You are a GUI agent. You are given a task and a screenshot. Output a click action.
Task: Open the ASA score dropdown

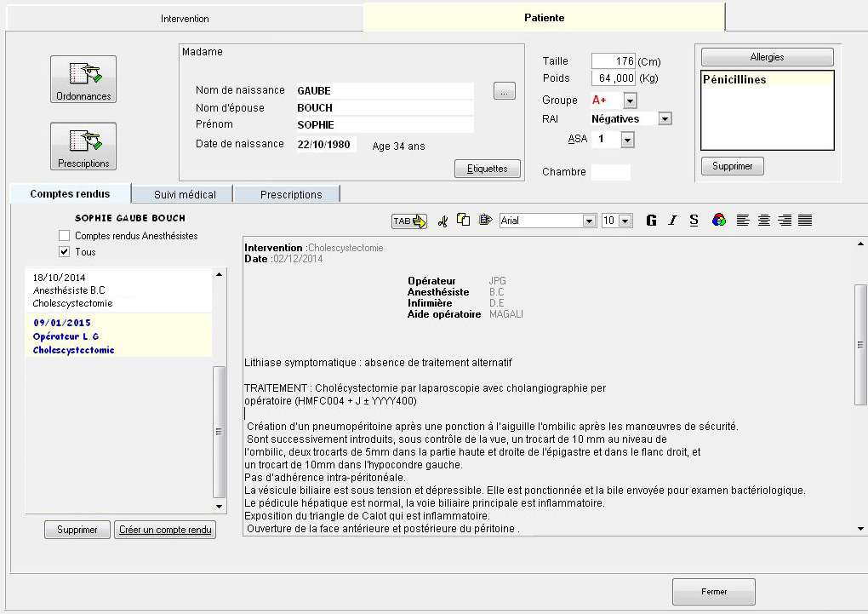click(627, 140)
